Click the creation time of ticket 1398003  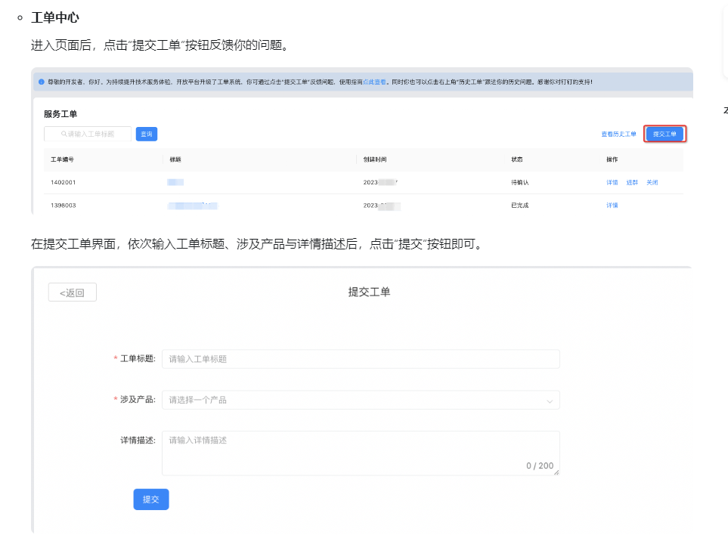pyautogui.click(x=382, y=206)
